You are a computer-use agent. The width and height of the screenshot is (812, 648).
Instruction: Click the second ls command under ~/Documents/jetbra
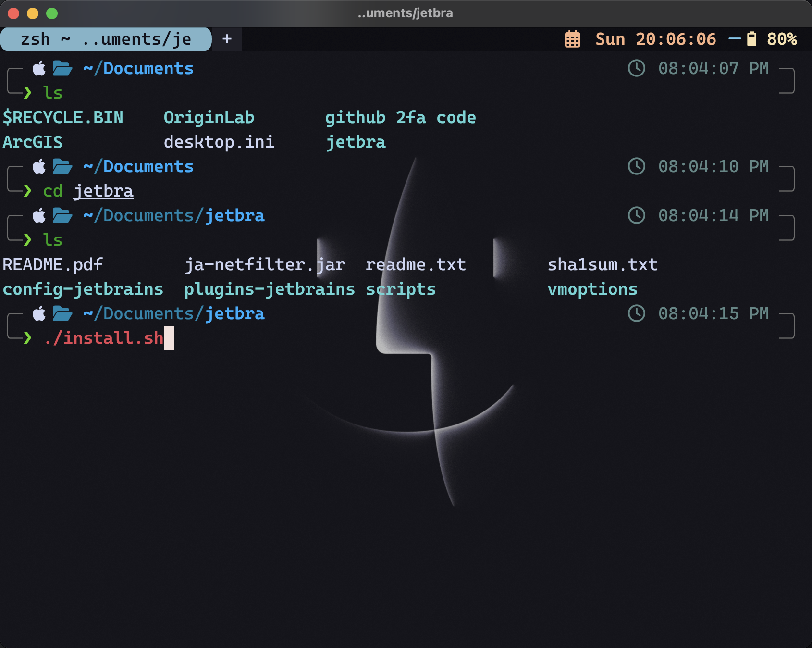tap(53, 240)
